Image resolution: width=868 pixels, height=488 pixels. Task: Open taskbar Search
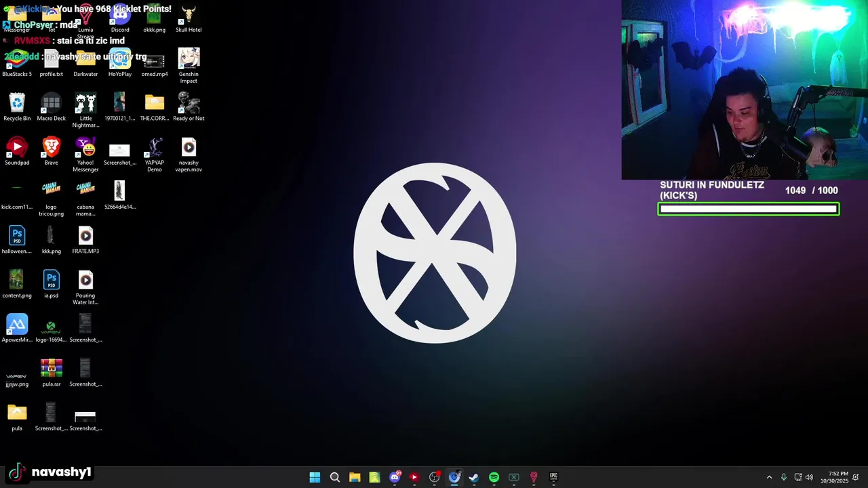[x=335, y=477]
